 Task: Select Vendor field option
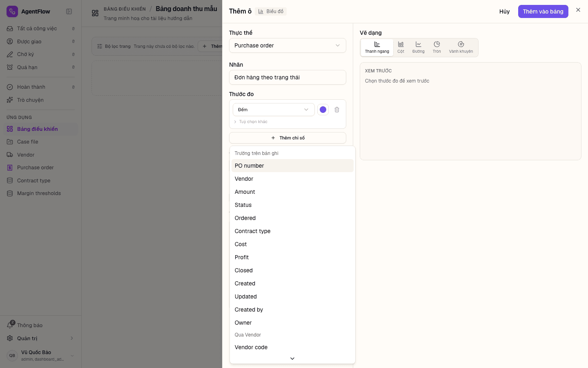[292, 179]
